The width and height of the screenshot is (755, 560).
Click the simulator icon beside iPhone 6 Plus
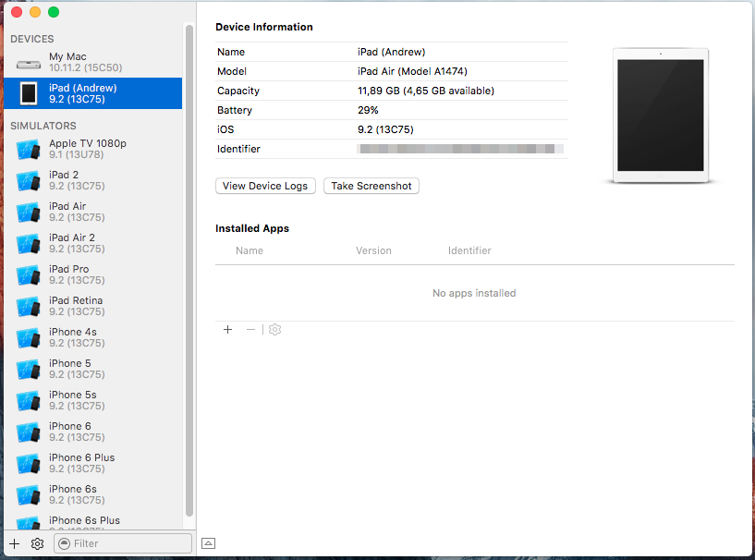[x=28, y=464]
